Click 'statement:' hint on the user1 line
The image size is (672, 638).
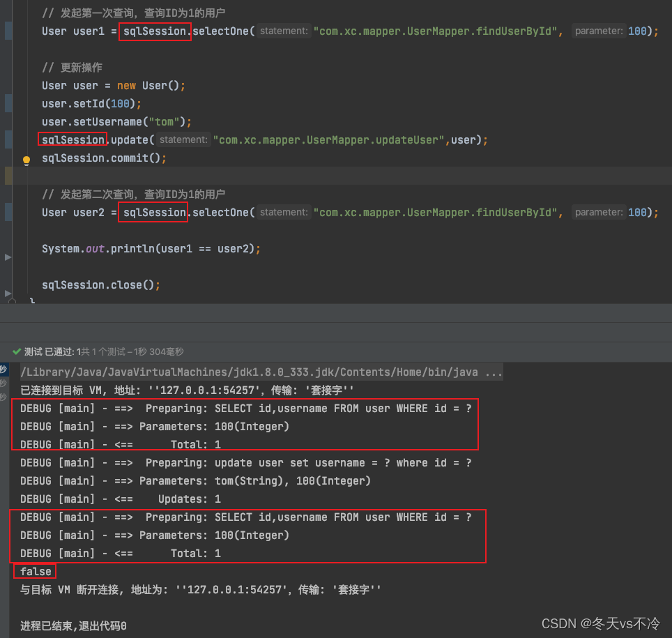284,31
